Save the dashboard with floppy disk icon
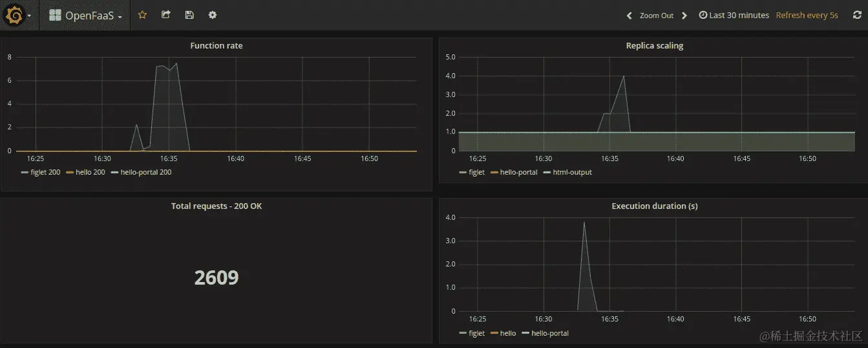Image resolution: width=868 pixels, height=348 pixels. (189, 15)
